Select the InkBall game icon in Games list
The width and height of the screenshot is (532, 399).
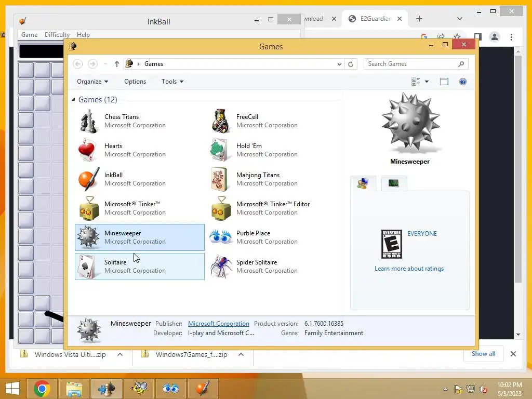[89, 179]
